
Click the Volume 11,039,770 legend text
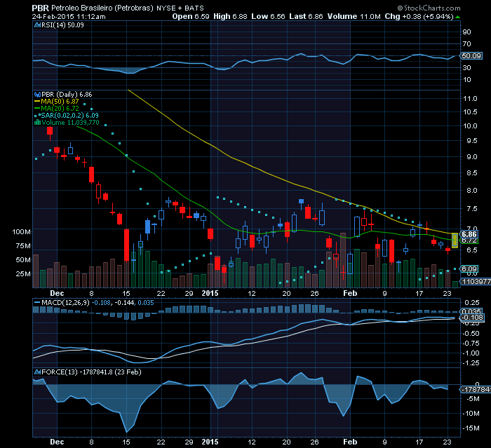[70, 123]
